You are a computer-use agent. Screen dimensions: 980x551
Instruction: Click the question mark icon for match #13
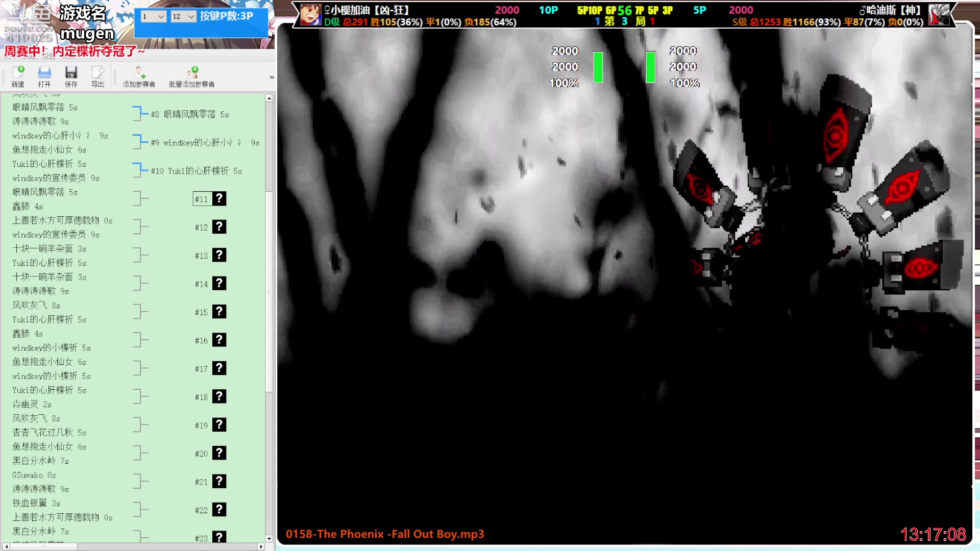tap(219, 255)
